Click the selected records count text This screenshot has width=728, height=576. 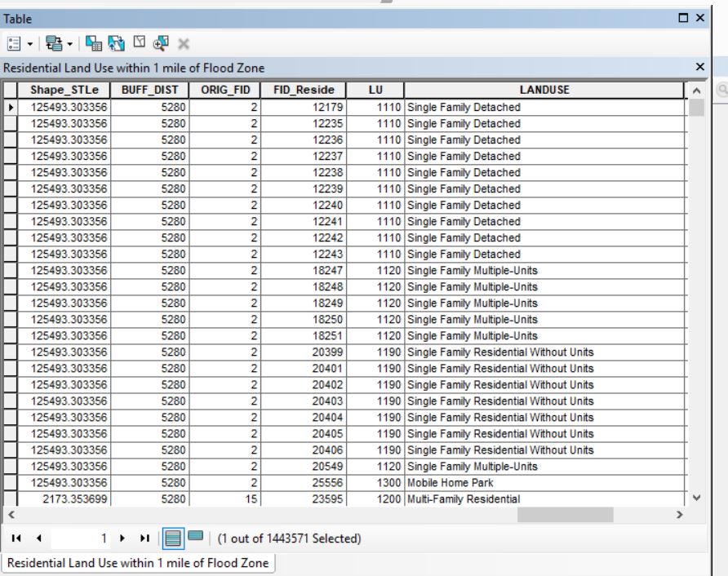(x=289, y=538)
